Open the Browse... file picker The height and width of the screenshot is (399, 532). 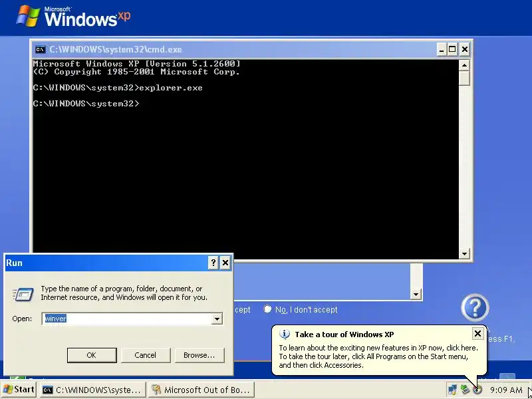click(x=199, y=355)
